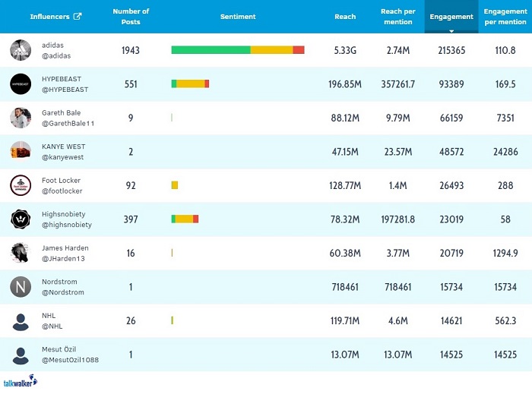Click the Talkwalker logo

20,383
